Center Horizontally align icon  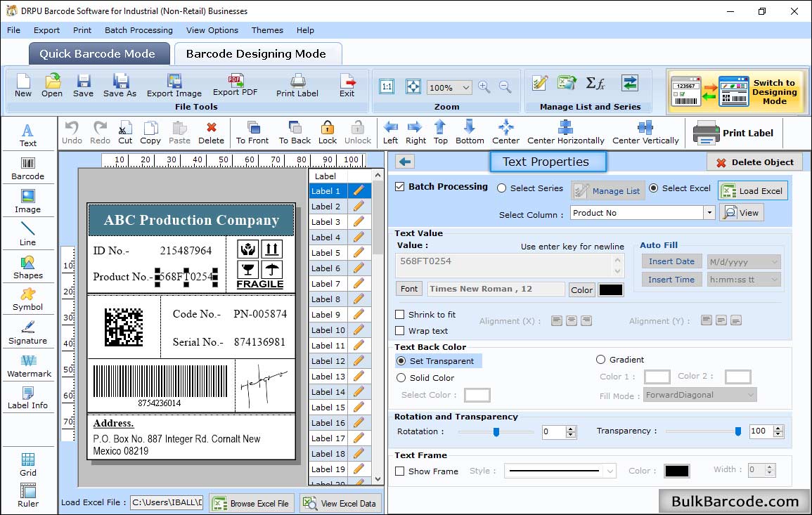pos(565,133)
